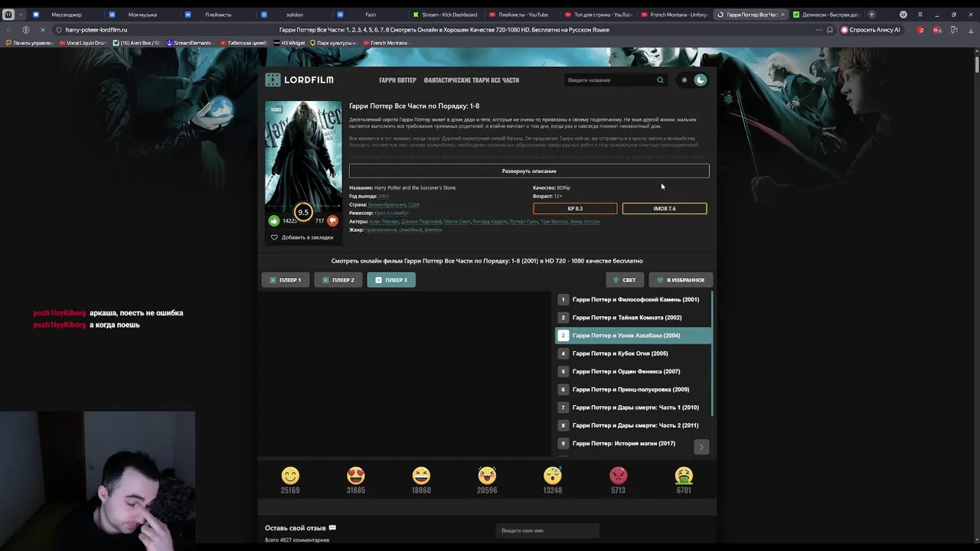This screenshot has height=551, width=980.
Task: Toggle the СВЕТ light button
Action: point(625,280)
